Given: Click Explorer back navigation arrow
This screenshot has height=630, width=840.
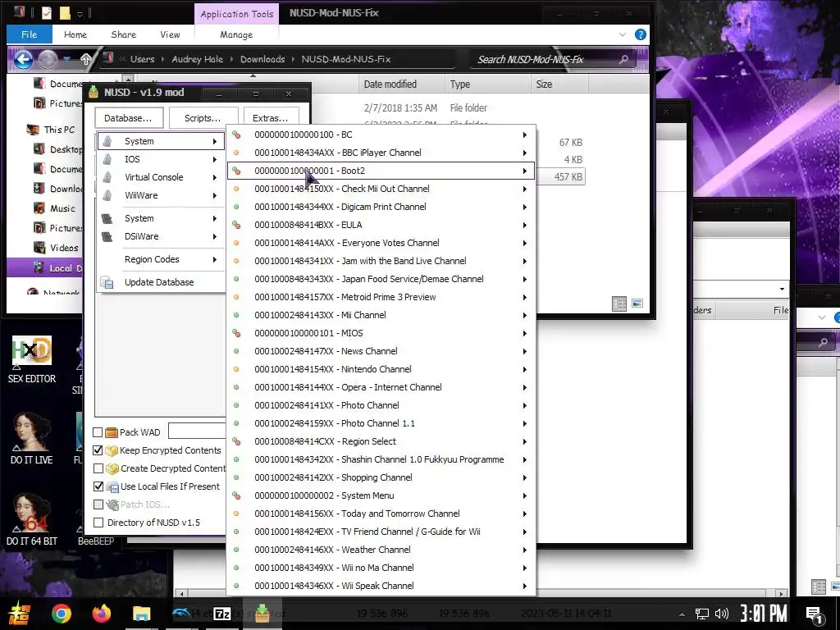Looking at the screenshot, I should [x=23, y=59].
